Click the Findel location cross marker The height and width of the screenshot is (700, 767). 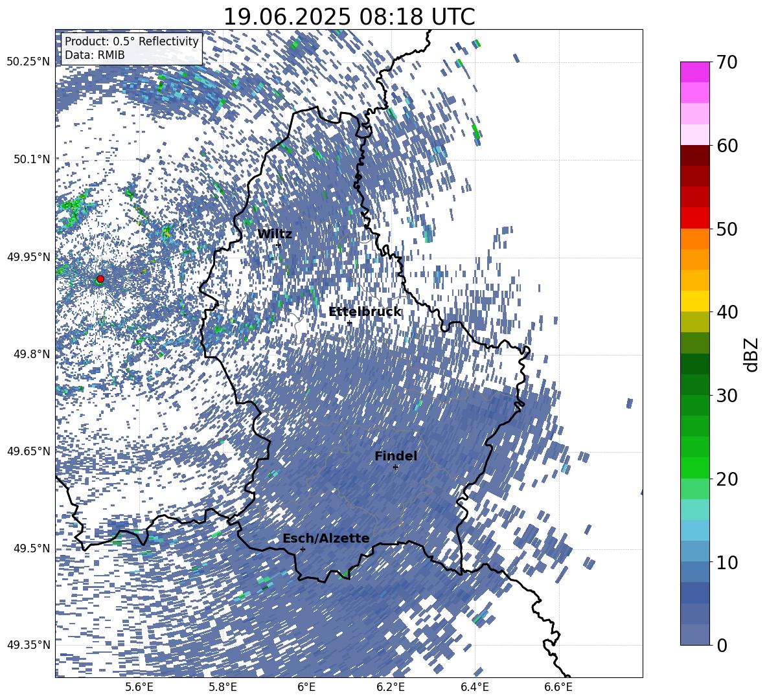(x=396, y=468)
